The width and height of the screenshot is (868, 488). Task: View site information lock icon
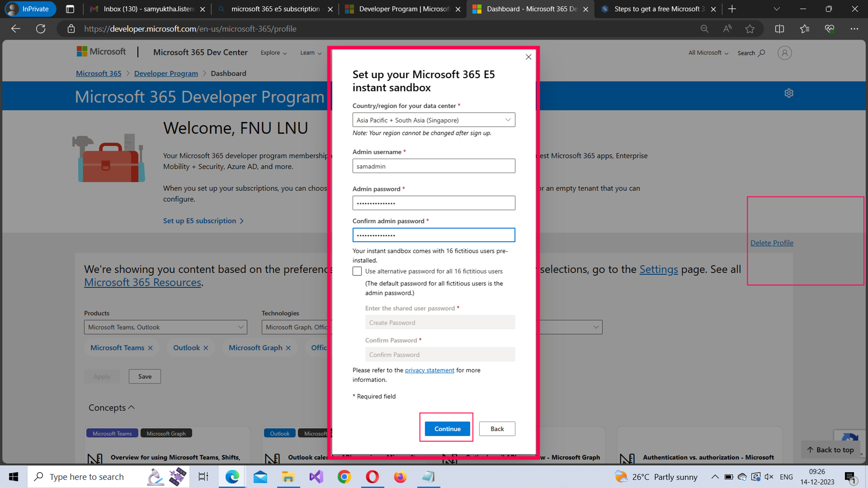pos(71,29)
